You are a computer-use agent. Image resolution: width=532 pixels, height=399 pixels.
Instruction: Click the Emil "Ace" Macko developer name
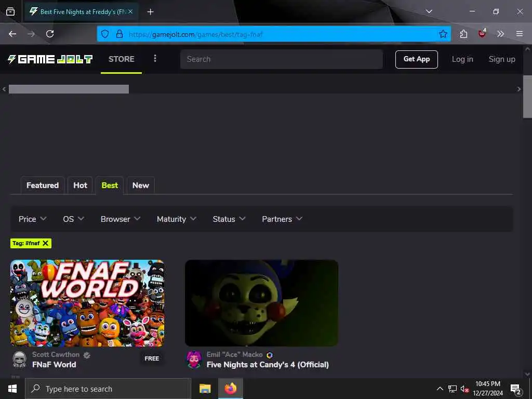coord(234,354)
